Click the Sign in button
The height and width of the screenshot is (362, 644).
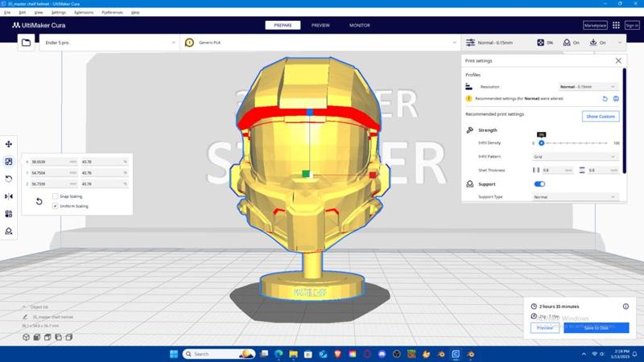coord(632,25)
